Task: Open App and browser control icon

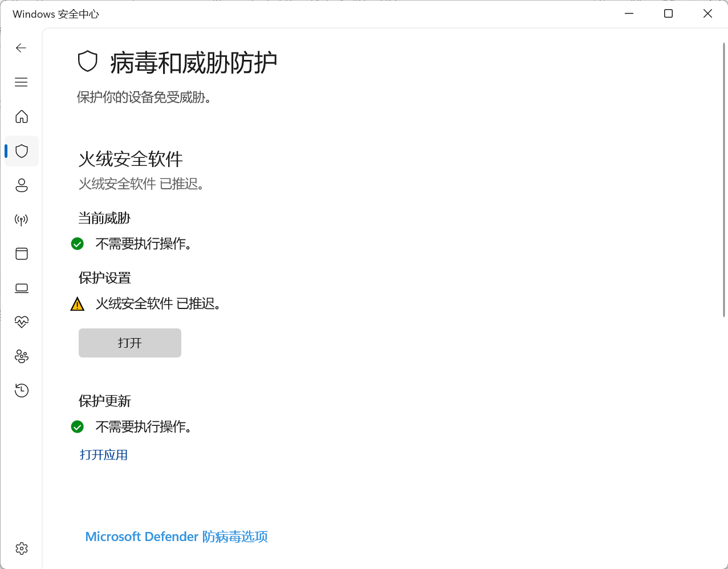Action: pos(22,254)
